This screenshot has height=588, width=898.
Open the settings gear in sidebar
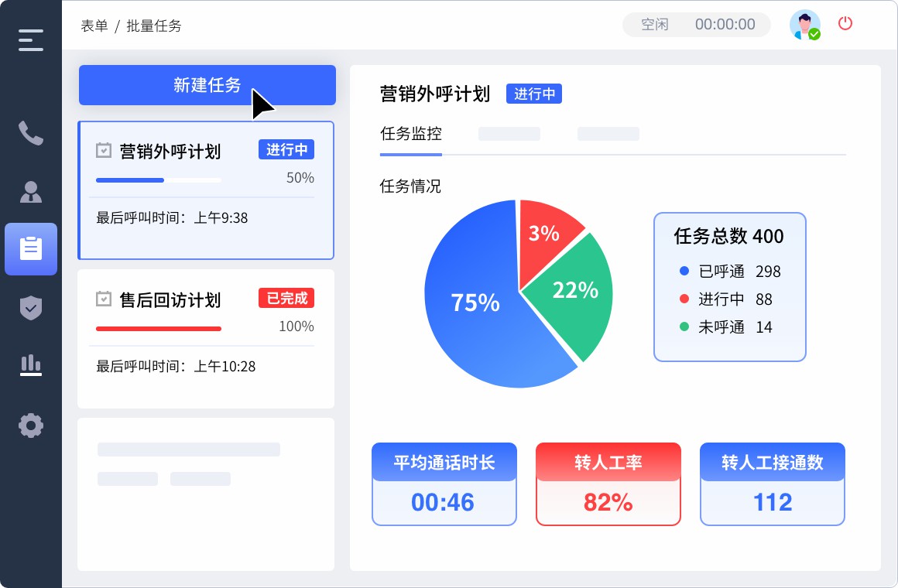point(31,425)
